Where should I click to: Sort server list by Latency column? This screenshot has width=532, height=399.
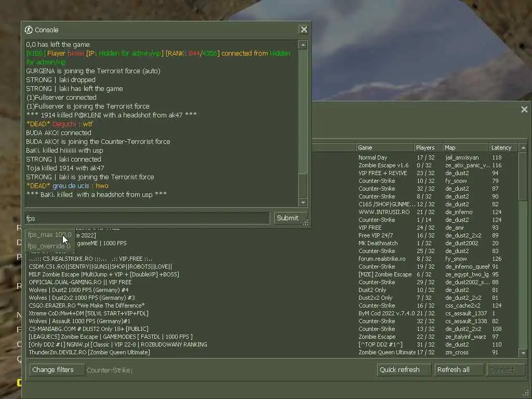503,148
